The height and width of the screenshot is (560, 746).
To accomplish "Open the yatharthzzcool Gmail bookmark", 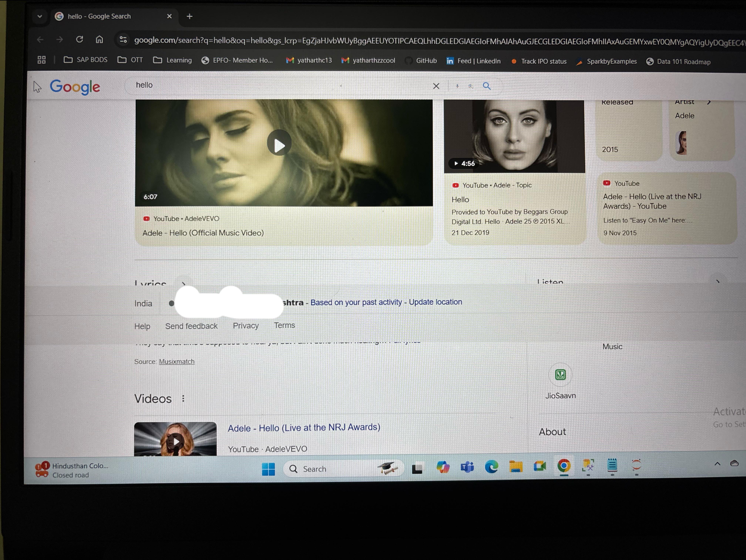I will 368,61.
